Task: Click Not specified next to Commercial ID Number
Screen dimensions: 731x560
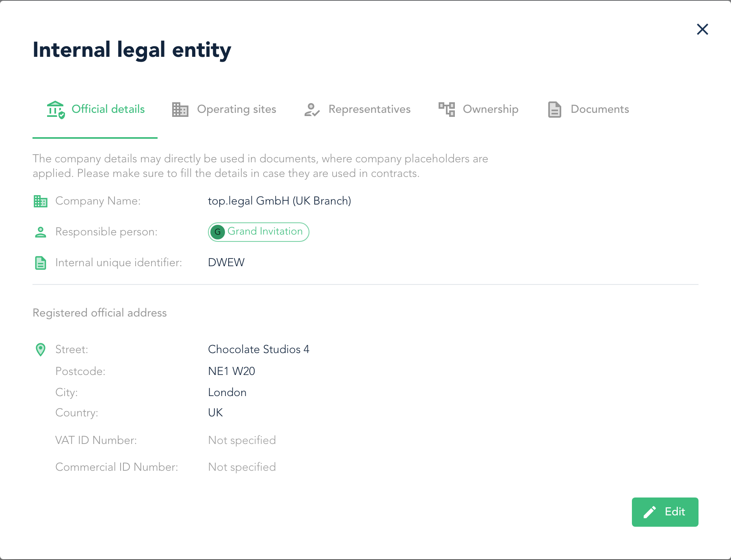Action: tap(242, 467)
